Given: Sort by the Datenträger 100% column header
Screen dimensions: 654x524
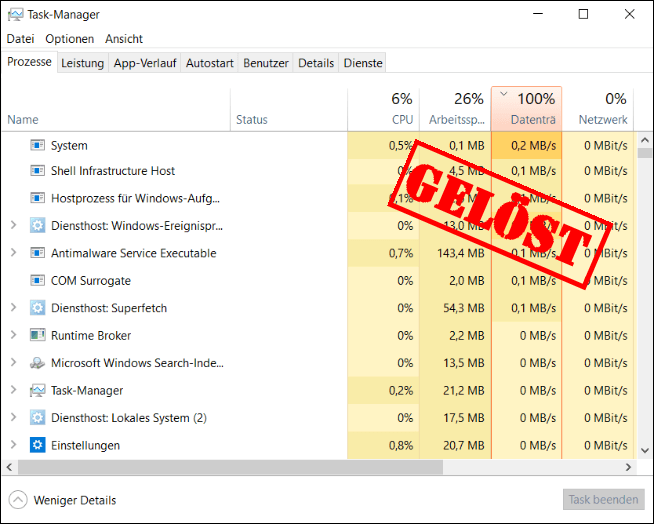Looking at the screenshot, I should pos(527,109).
